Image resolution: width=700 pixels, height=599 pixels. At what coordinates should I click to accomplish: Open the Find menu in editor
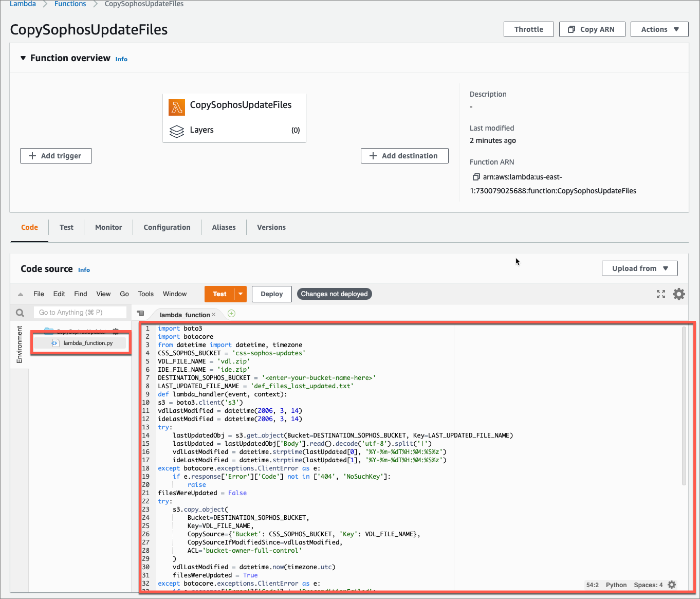point(81,294)
